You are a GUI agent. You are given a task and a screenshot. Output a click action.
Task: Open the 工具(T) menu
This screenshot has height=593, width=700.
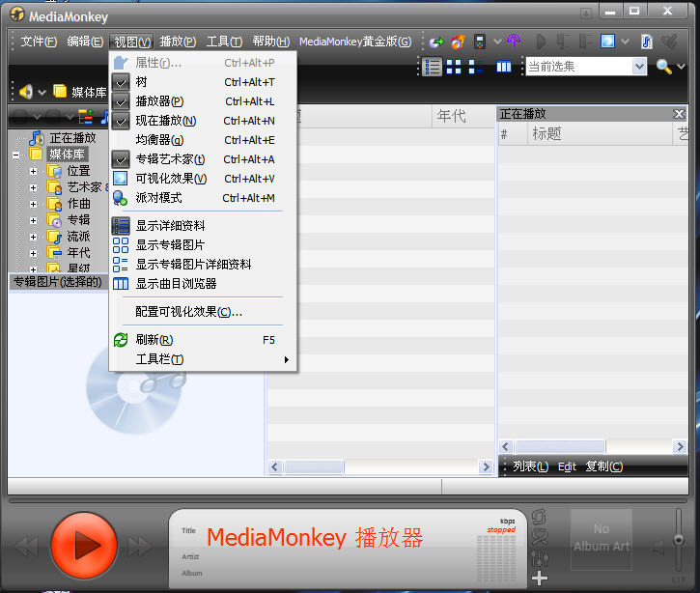[224, 42]
